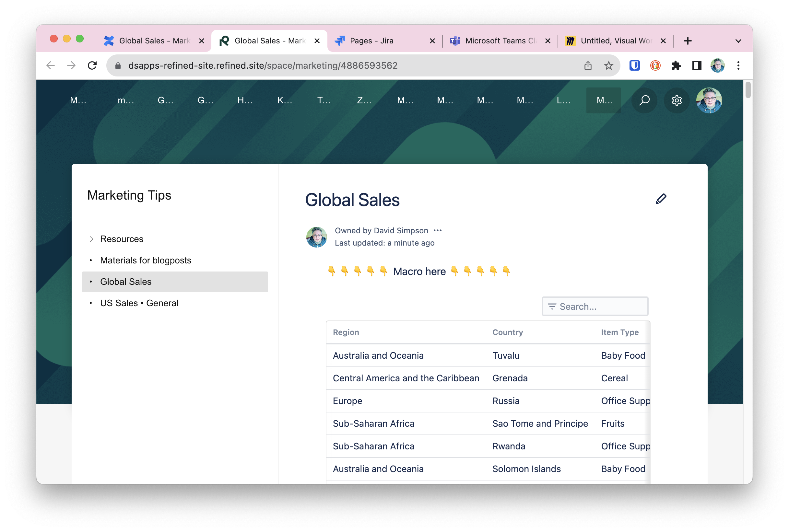
Task: Expand the Resources tree item chevron
Action: point(91,239)
